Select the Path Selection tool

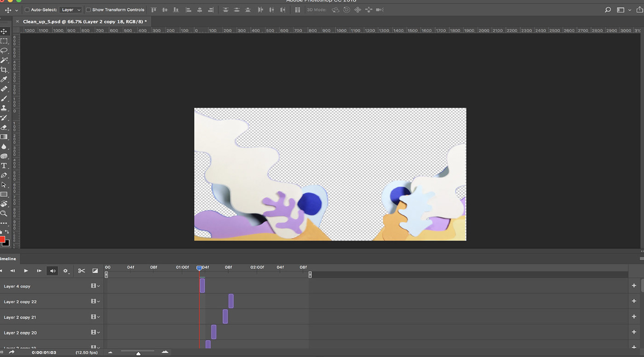(x=4, y=185)
